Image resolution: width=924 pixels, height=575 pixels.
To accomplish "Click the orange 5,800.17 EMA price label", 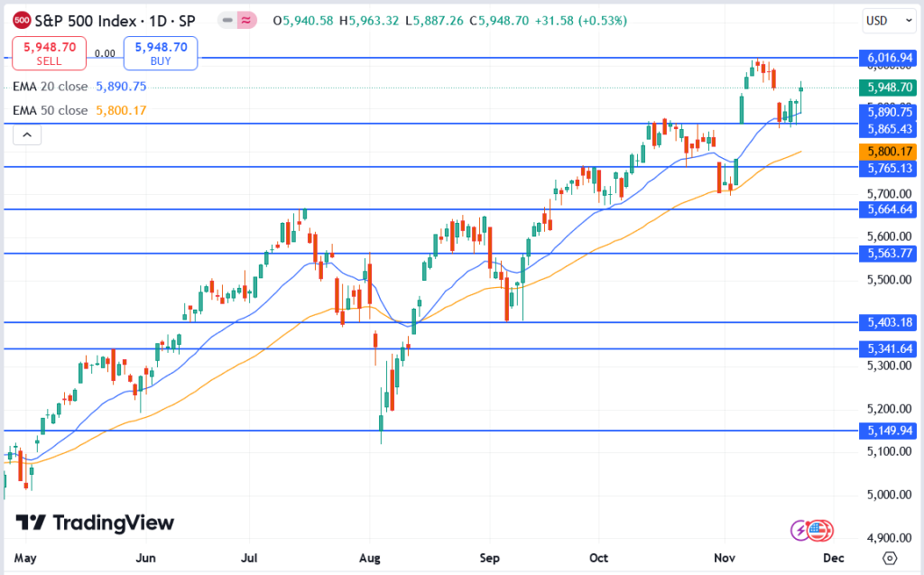I will [888, 152].
